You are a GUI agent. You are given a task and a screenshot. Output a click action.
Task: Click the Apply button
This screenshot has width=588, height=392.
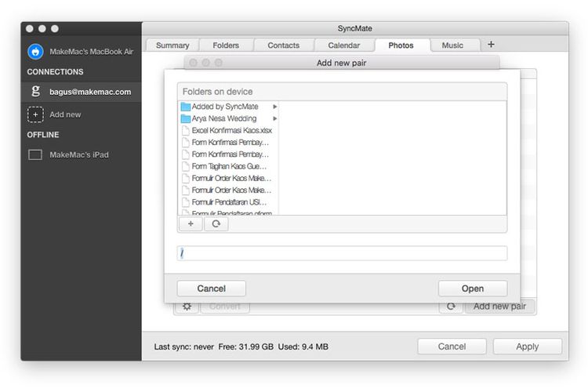pyautogui.click(x=528, y=347)
